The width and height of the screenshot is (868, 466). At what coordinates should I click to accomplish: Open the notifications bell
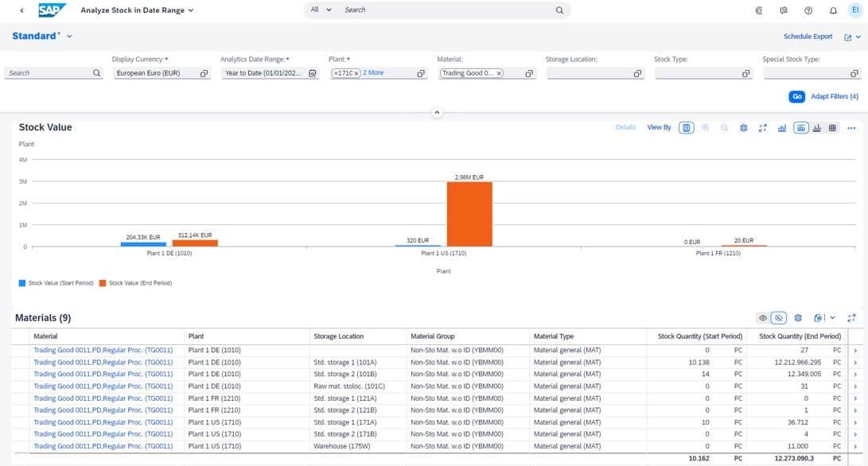point(833,10)
